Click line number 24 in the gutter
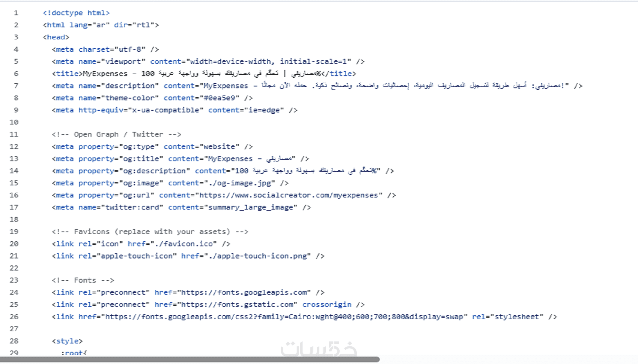Screen dimensions: 638x364 point(14,292)
